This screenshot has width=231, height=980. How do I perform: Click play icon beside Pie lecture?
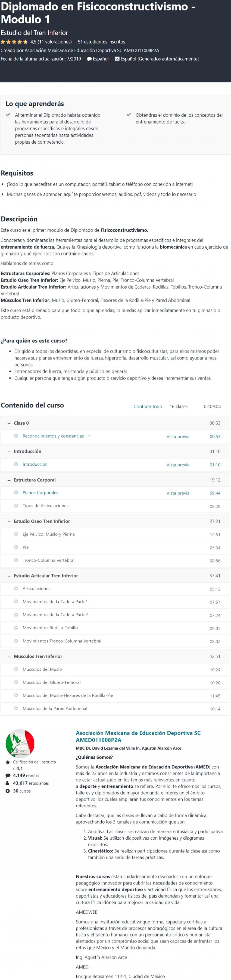point(16,547)
